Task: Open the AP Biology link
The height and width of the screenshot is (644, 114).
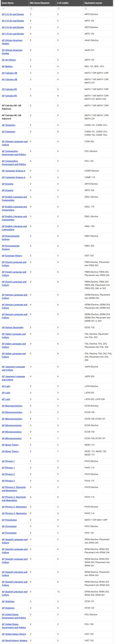Action: 7,66
